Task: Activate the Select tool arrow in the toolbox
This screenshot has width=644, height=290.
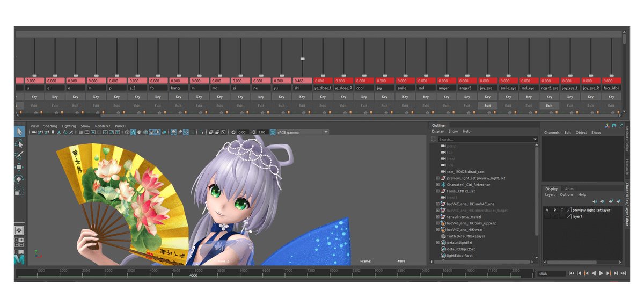Action: pyautogui.click(x=19, y=132)
